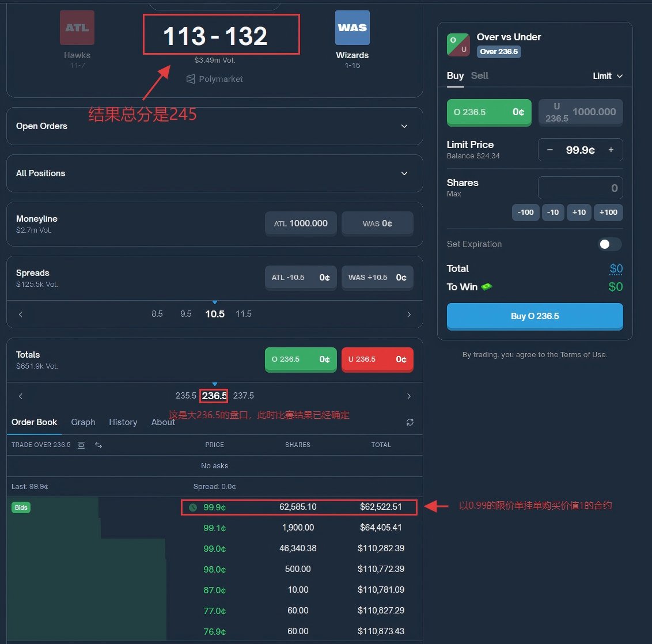Show previous totals lines

20,396
